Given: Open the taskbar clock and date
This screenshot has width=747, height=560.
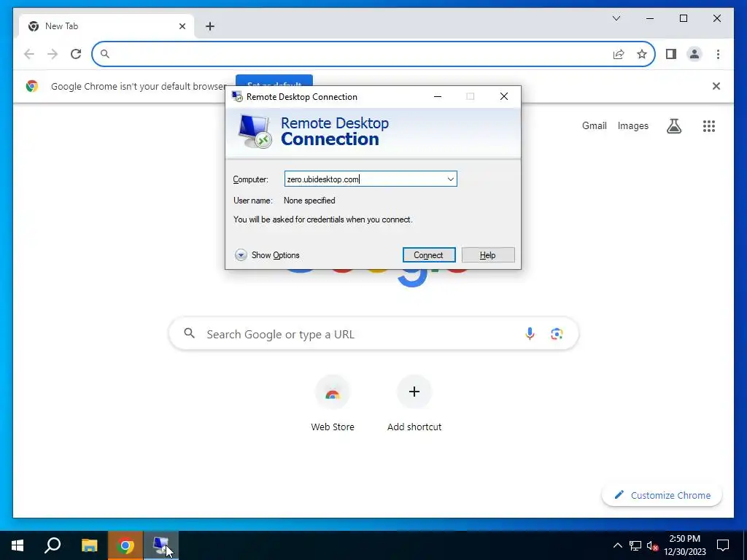Looking at the screenshot, I should [x=684, y=545].
